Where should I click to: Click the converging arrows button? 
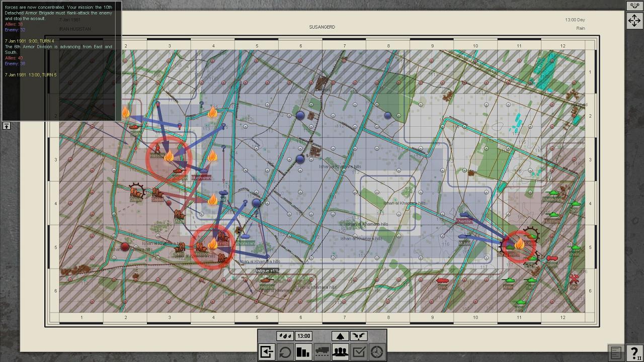pyautogui.click(x=359, y=336)
